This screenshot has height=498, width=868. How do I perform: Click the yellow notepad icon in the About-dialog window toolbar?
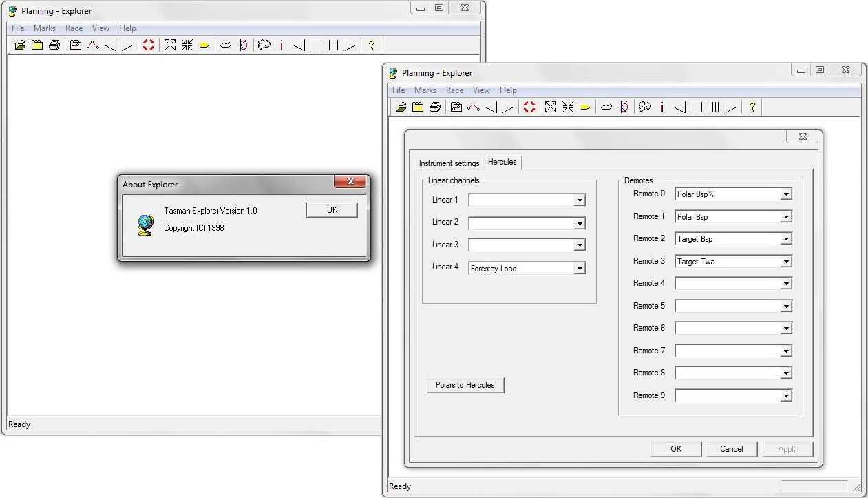tap(37, 45)
